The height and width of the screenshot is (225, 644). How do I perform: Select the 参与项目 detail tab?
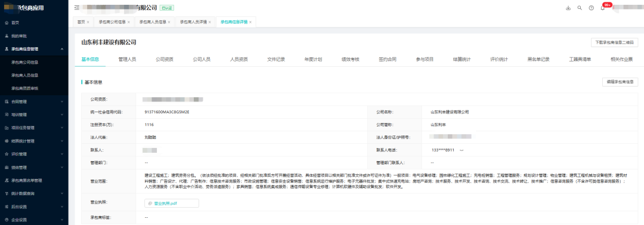[425, 59]
